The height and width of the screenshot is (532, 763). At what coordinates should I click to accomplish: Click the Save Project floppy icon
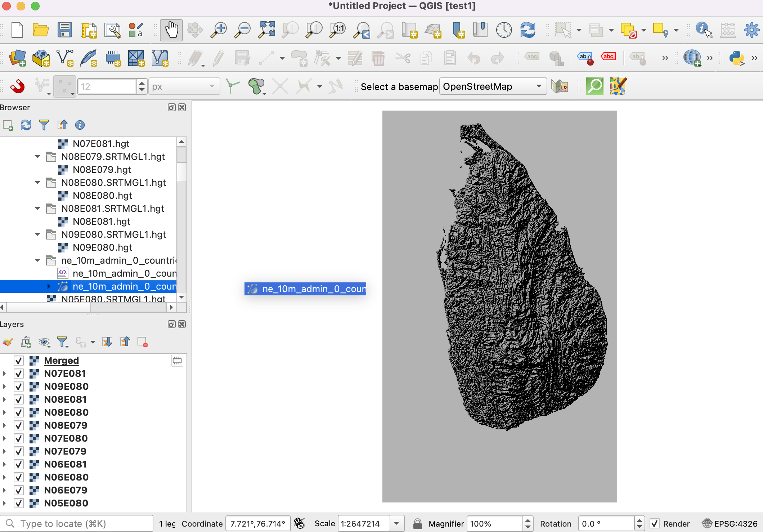pos(64,30)
